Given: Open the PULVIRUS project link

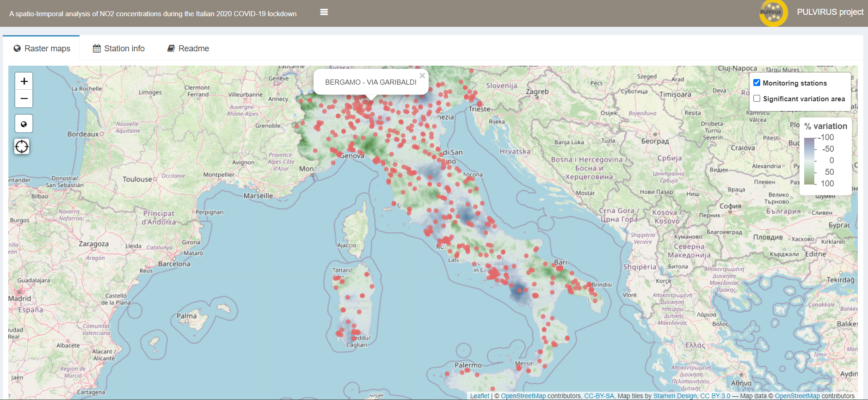Looking at the screenshot, I should point(830,12).
